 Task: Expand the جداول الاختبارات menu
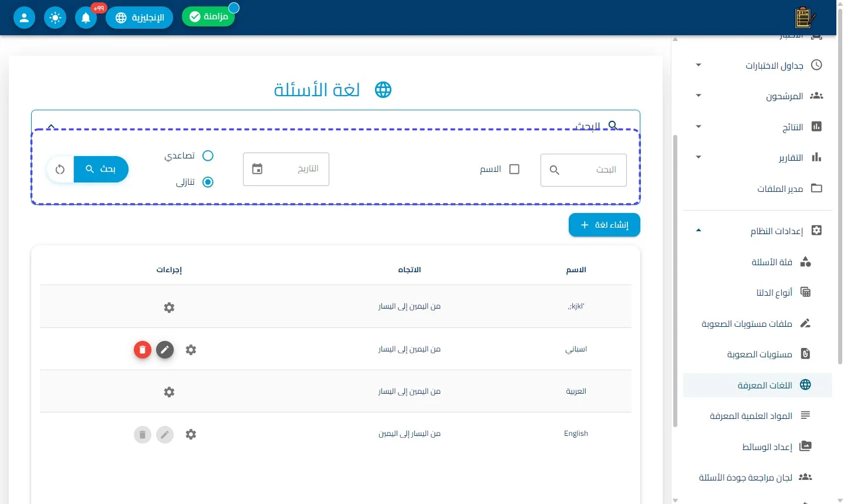point(698,65)
